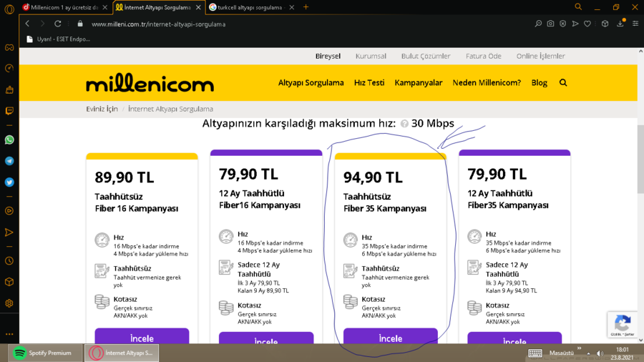
Task: Click the Opera menu logo at top left
Action: click(x=9, y=9)
